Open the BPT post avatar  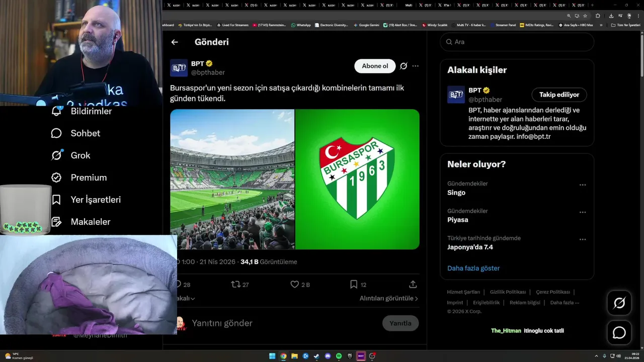tap(179, 68)
